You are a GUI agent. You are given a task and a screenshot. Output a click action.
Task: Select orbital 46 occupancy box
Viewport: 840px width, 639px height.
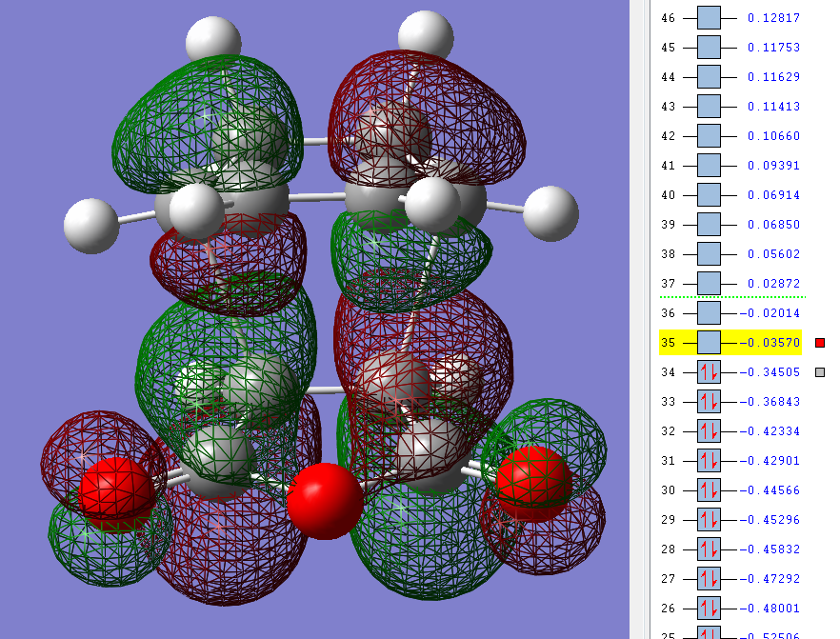[709, 18]
